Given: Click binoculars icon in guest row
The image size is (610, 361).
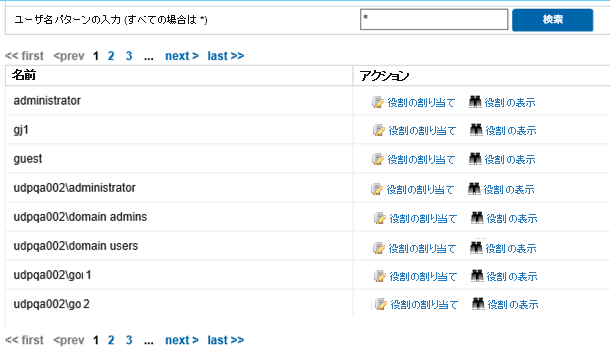Looking at the screenshot, I should point(475,159).
